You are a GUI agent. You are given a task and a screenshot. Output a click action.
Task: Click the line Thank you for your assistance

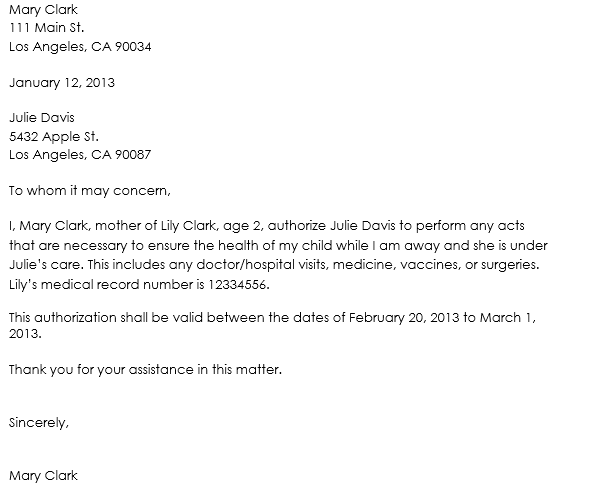145,370
